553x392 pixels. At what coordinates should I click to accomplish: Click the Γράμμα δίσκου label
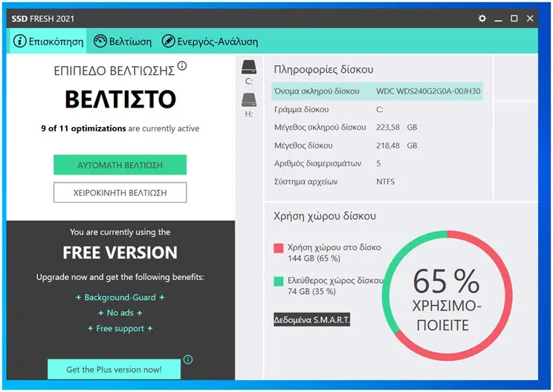tap(302, 110)
